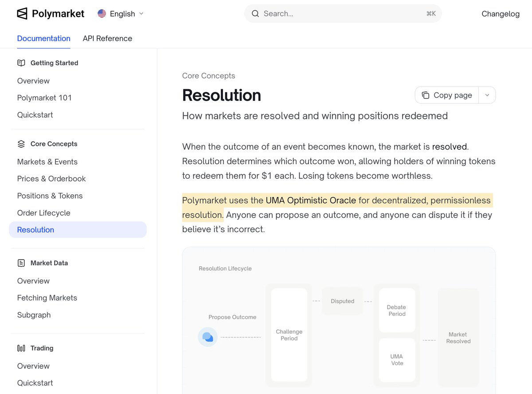
Task: Open the Markets & Events page
Action: coord(47,162)
